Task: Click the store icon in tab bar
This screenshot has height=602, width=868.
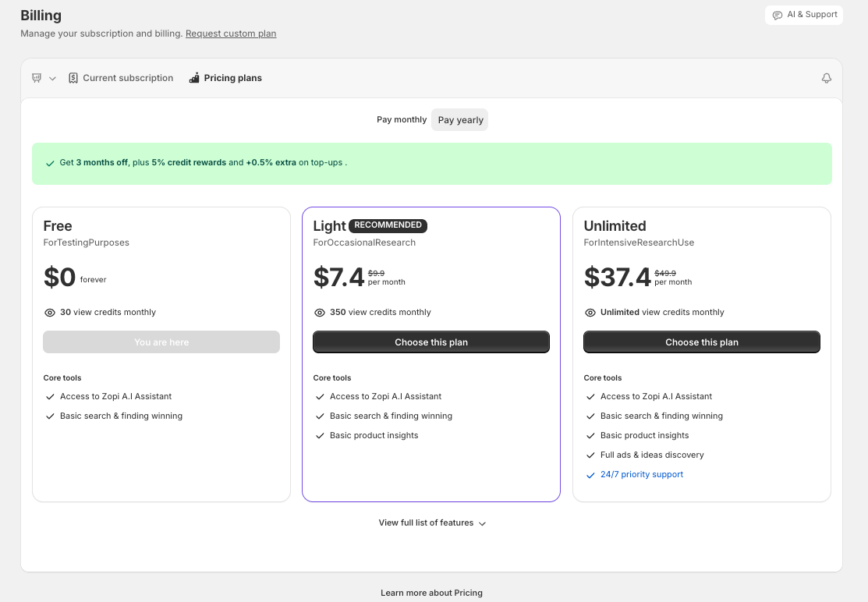Action: click(37, 78)
